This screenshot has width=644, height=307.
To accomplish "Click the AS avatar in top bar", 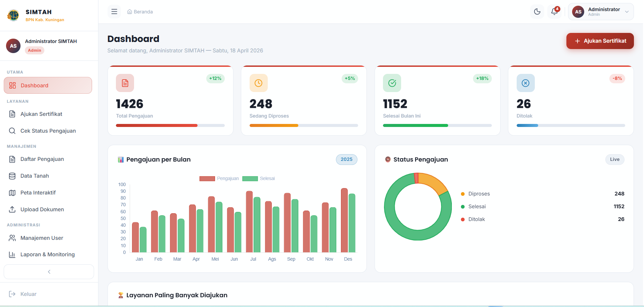I will [578, 12].
